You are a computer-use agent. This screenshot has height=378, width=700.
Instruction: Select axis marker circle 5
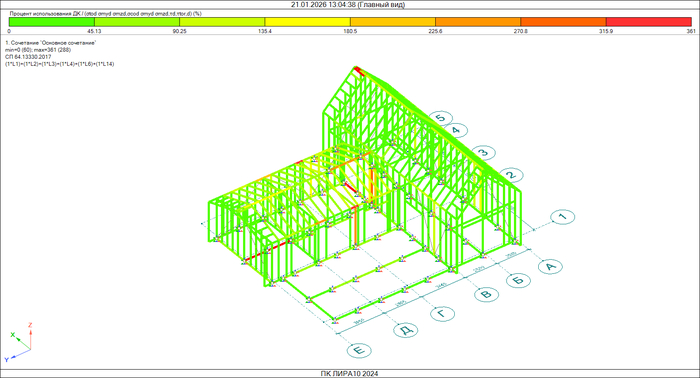[441, 118]
